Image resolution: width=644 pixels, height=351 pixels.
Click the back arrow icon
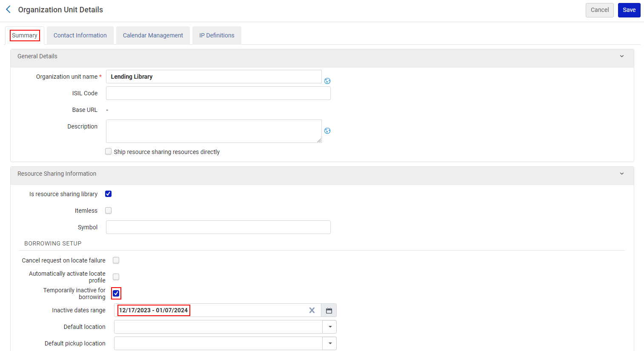tap(8, 9)
